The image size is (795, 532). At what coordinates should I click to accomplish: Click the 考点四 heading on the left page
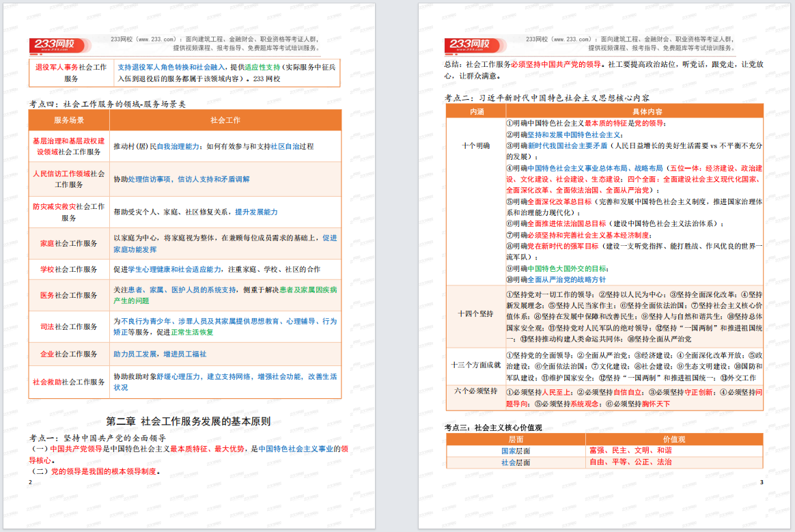click(x=107, y=104)
